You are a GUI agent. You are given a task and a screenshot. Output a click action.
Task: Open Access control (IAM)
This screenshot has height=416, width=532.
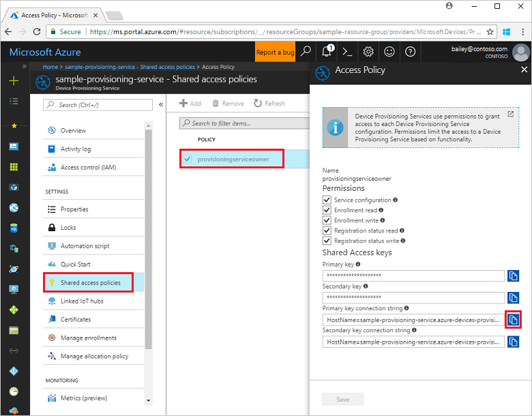[x=93, y=167]
